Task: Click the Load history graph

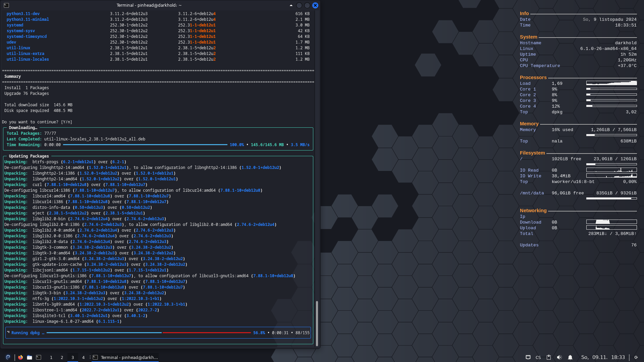Action: [x=611, y=83]
